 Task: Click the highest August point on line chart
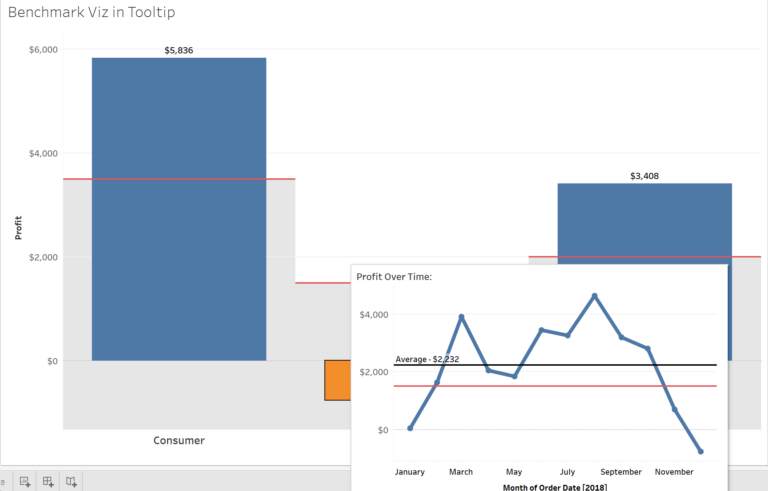click(x=594, y=296)
